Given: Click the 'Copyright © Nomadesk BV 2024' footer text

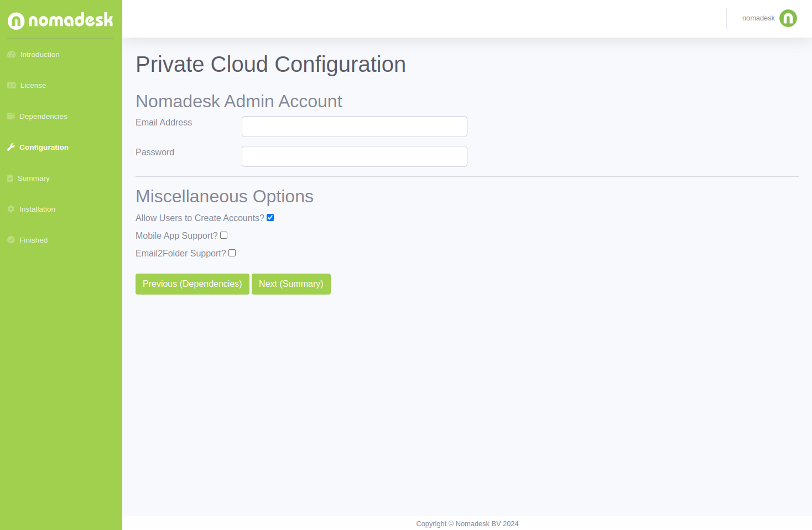Looking at the screenshot, I should pyautogui.click(x=467, y=524).
